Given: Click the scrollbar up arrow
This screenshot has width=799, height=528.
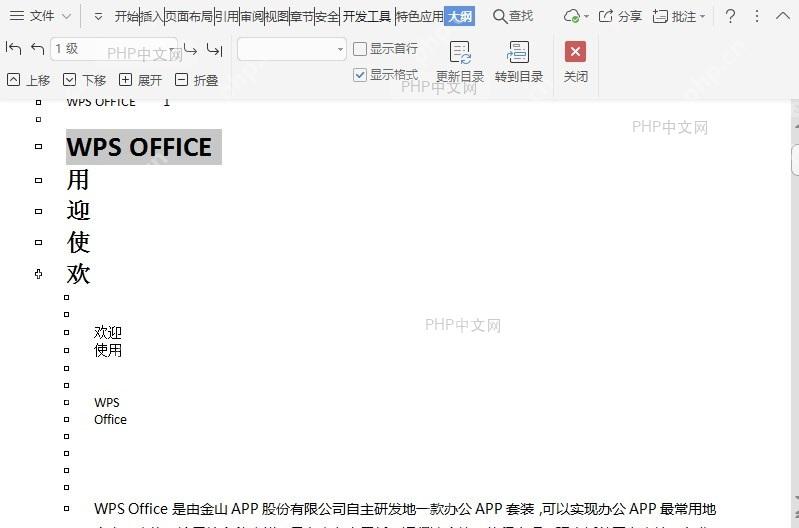Looking at the screenshot, I should tap(795, 125).
